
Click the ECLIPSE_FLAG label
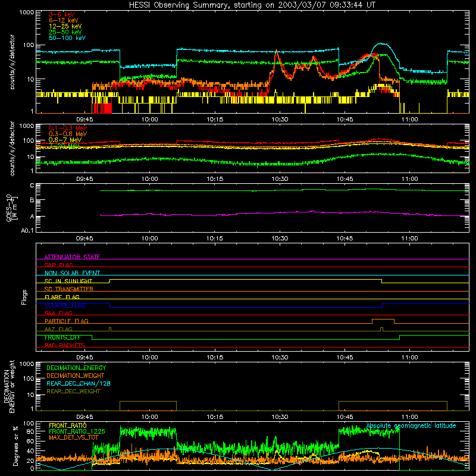click(65, 305)
